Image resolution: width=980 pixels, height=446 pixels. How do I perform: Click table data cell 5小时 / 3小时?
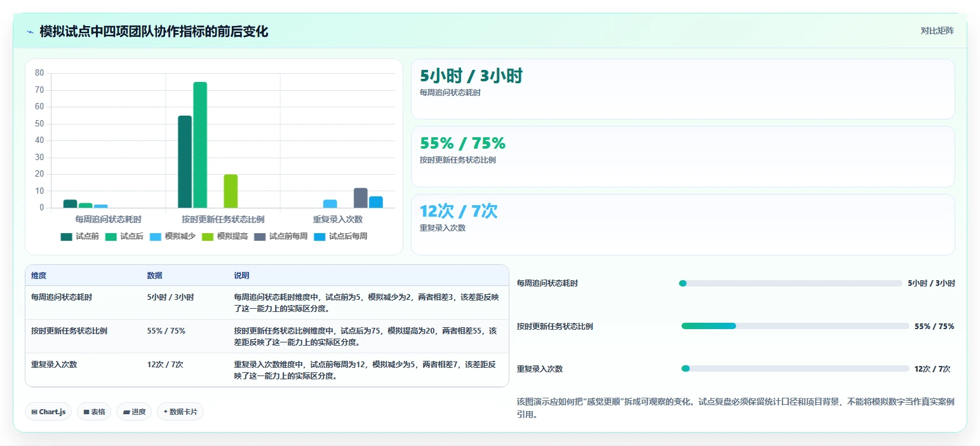point(171,297)
